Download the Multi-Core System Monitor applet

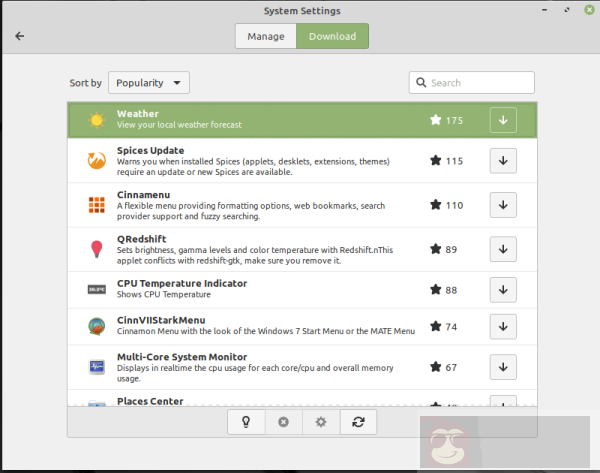[503, 367]
